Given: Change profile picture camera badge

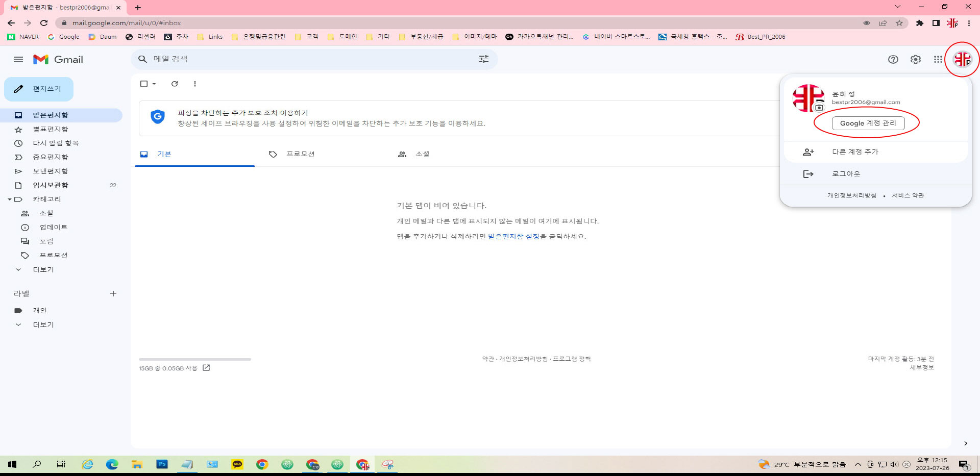Looking at the screenshot, I should 819,108.
